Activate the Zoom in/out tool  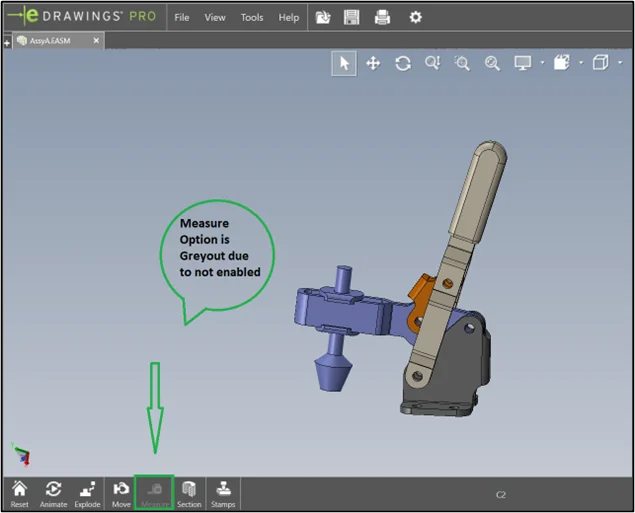click(x=433, y=63)
